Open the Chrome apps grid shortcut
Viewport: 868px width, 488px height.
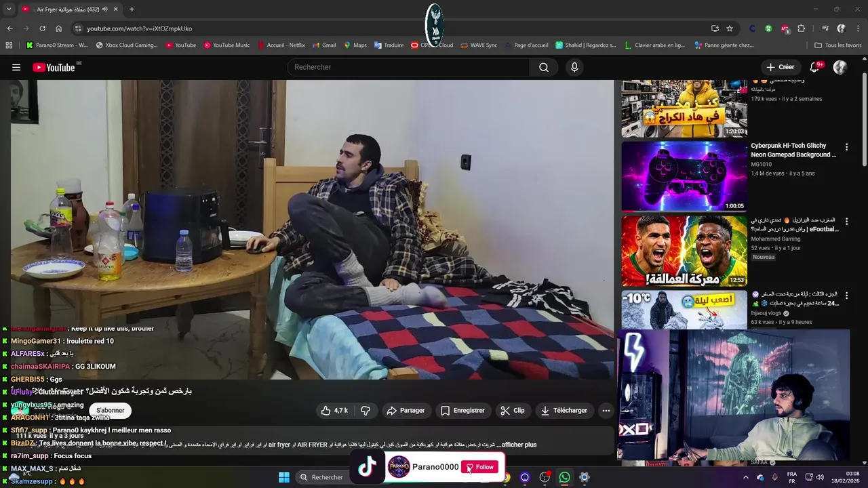tap(9, 45)
